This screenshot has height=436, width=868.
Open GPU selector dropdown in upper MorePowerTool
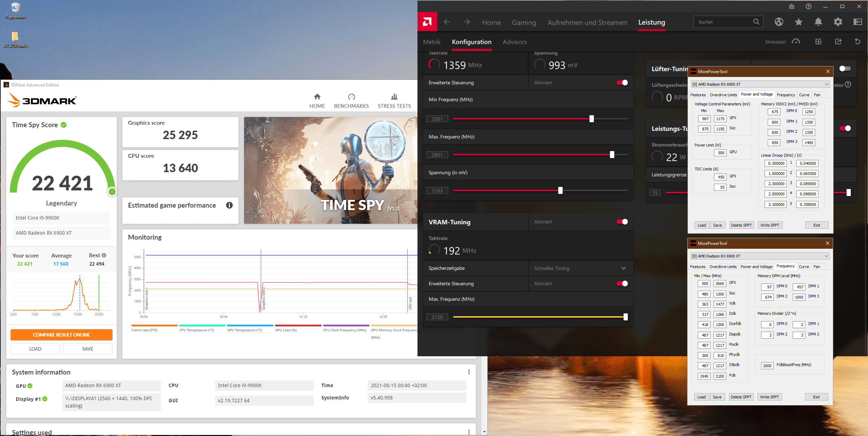pyautogui.click(x=826, y=84)
